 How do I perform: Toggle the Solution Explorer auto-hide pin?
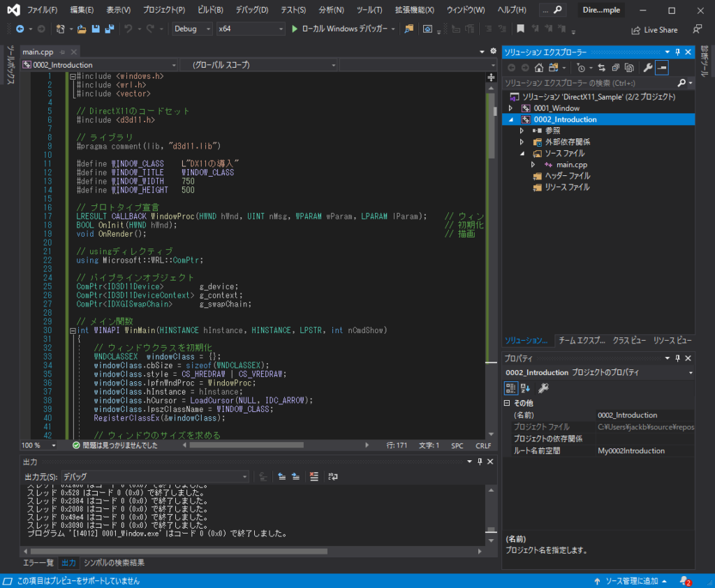click(x=677, y=52)
